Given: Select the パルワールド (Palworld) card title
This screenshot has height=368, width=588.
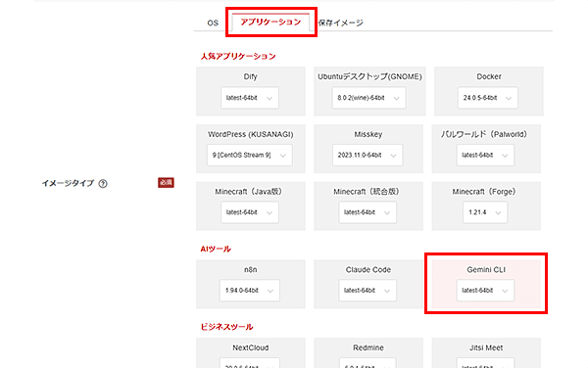Looking at the screenshot, I should point(484,134).
